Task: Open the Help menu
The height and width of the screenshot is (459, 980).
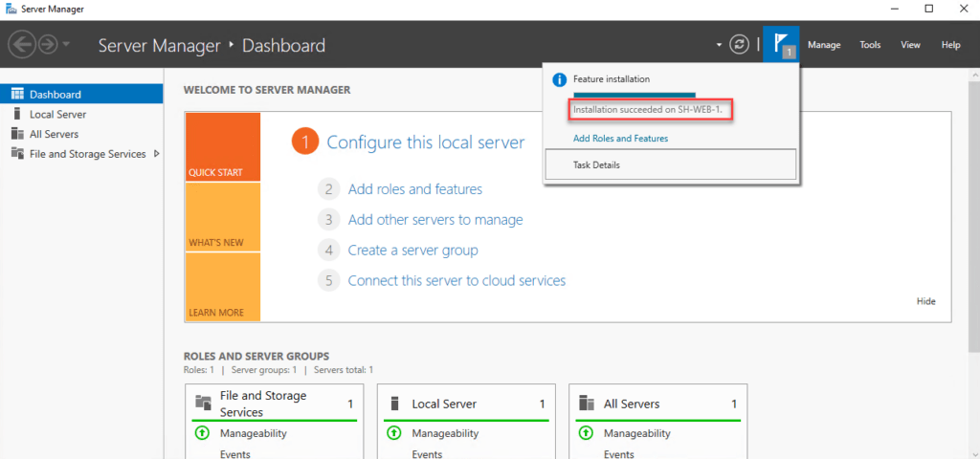Action: (x=950, y=45)
